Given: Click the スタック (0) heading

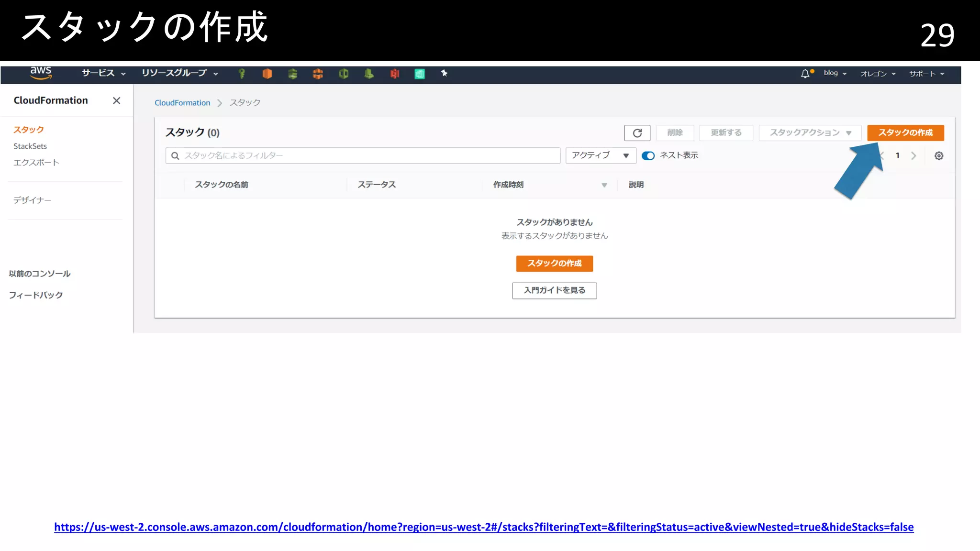Looking at the screenshot, I should click(x=192, y=132).
